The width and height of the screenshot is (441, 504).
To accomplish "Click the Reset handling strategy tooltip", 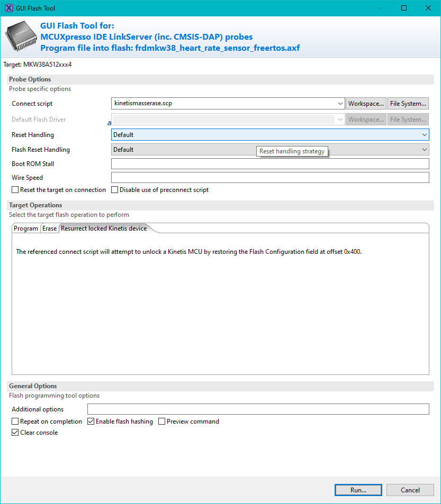I will (292, 151).
